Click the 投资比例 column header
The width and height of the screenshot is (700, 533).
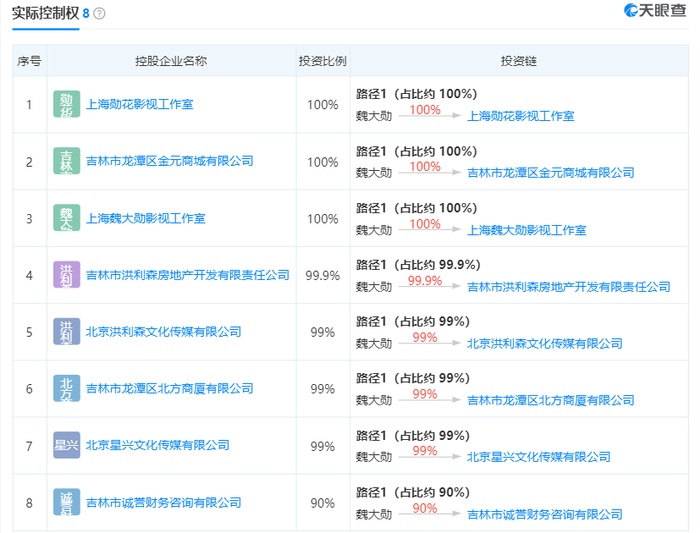tap(322, 61)
